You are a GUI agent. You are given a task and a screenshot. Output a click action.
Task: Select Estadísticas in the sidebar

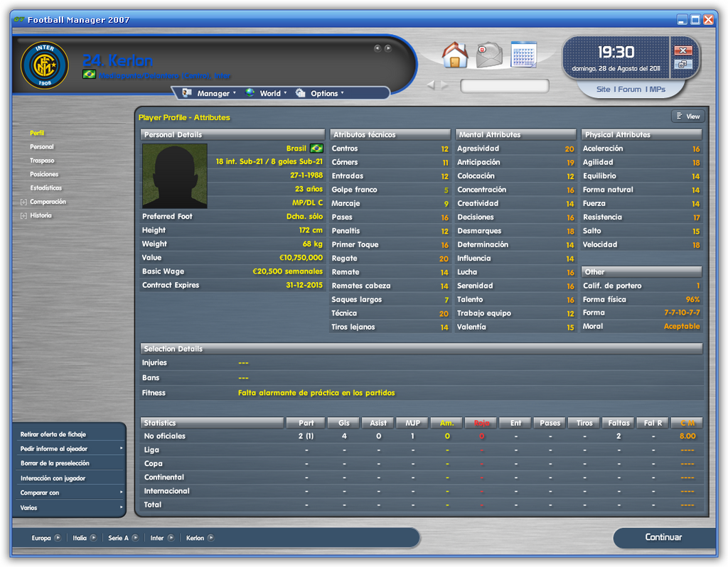click(x=46, y=188)
